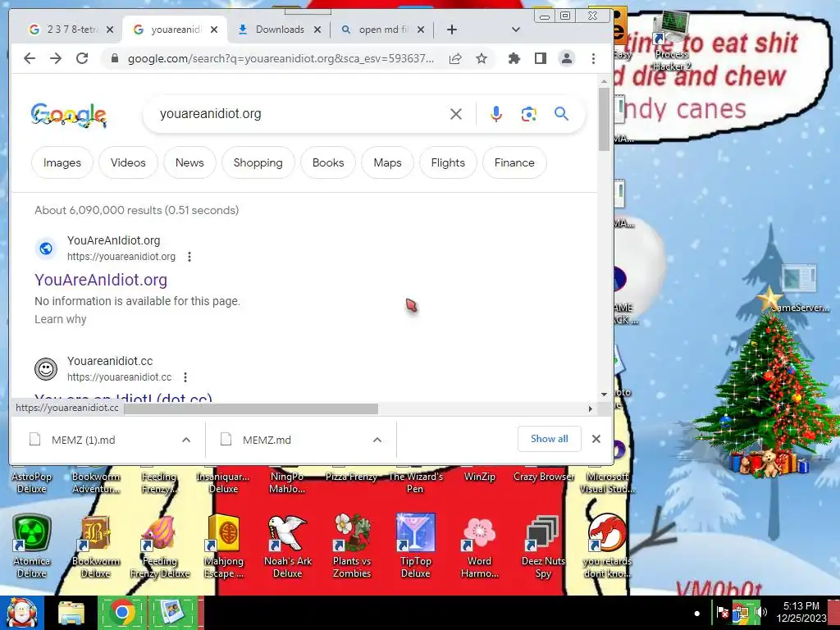Close the downloads bar
Screen dimensions: 840x630
click(x=596, y=439)
